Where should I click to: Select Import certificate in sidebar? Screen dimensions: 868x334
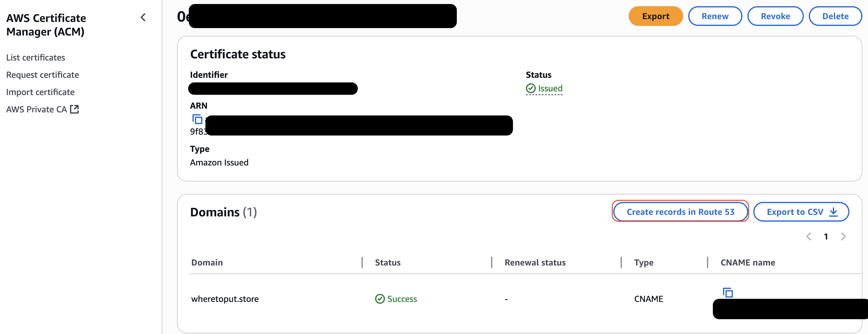(x=40, y=92)
